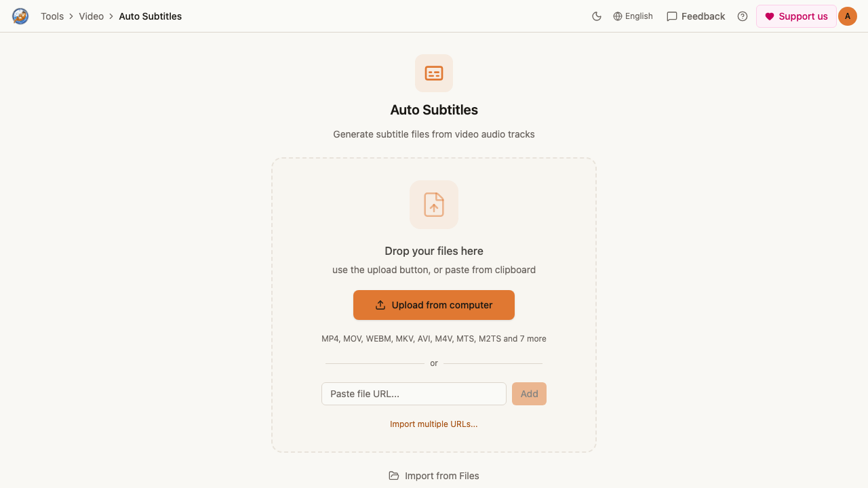
Task: Open help via the question mark icon
Action: 743,16
